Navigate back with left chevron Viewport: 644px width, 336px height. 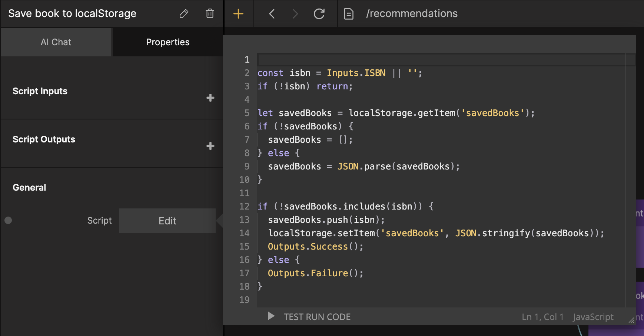(x=272, y=14)
